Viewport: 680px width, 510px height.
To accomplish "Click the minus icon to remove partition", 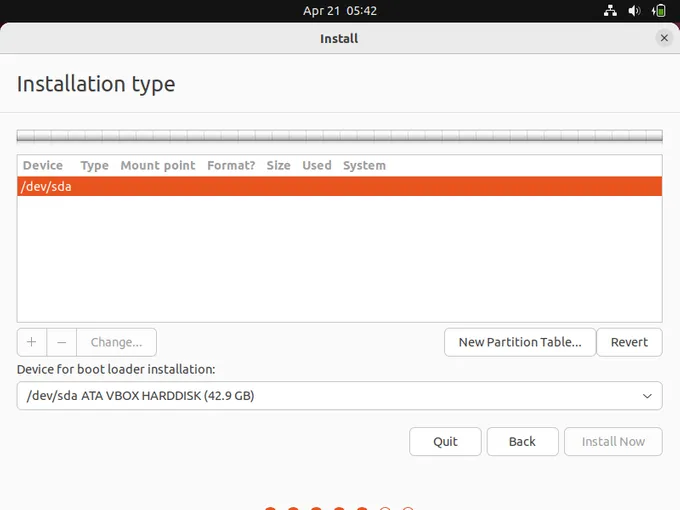I will (x=61, y=342).
